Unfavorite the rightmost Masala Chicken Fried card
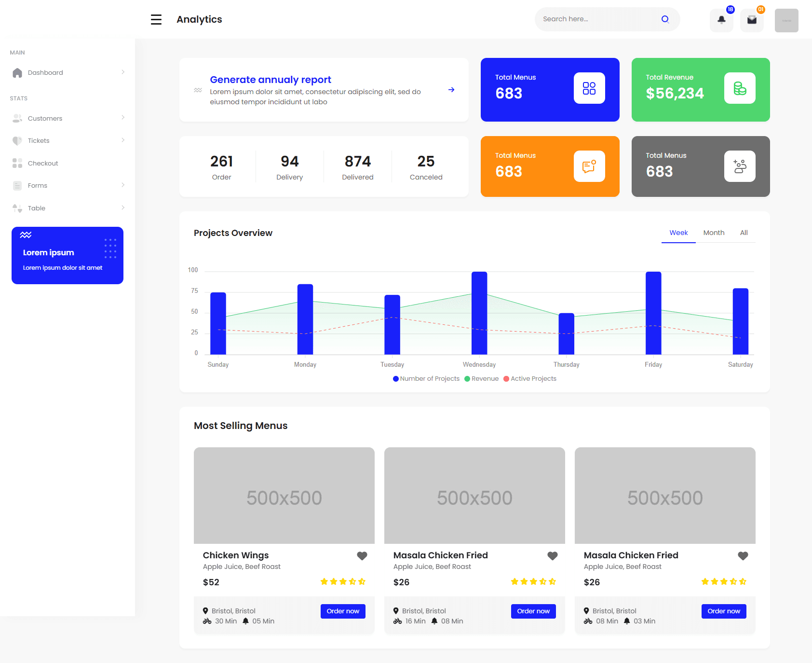This screenshot has width=812, height=663. [x=743, y=555]
